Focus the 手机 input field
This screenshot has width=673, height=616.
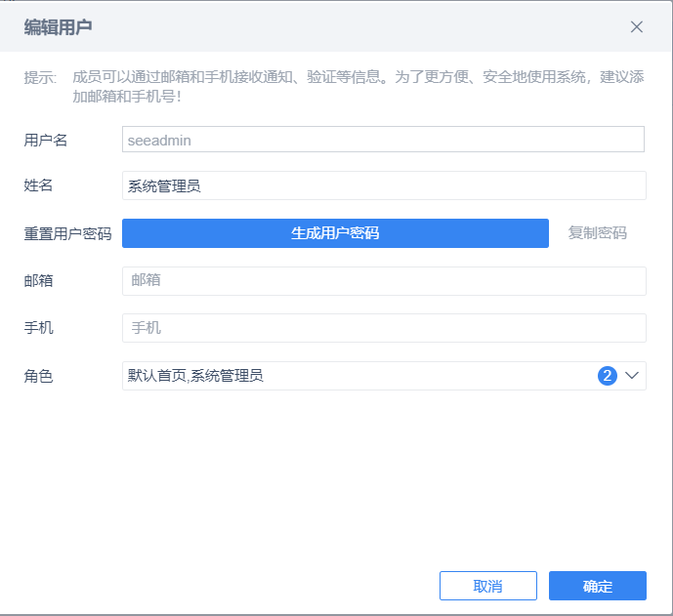(x=384, y=328)
